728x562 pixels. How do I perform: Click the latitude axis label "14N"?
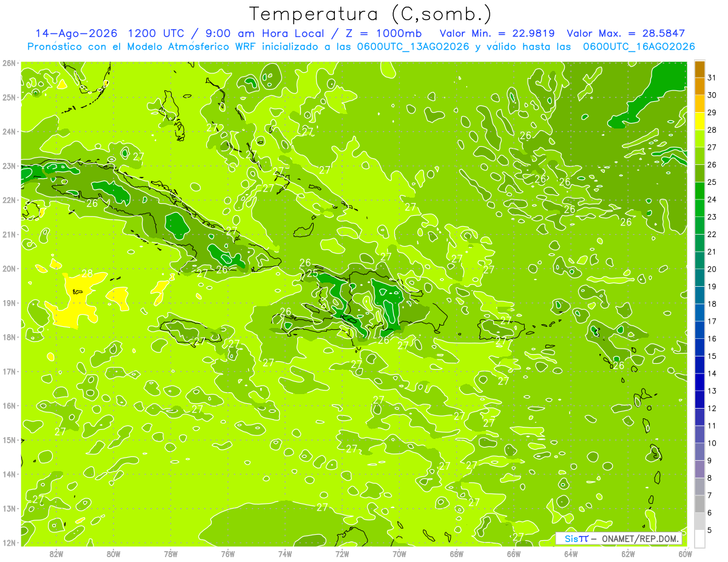click(8, 474)
